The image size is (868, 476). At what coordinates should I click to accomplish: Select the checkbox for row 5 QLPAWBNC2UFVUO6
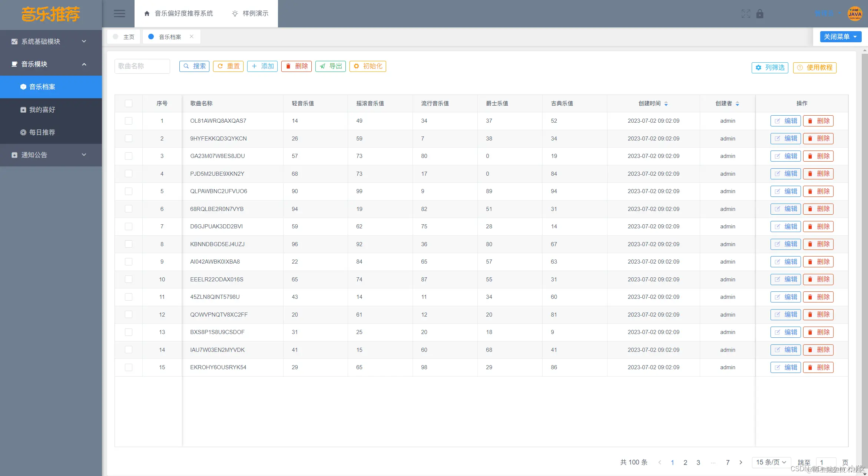[x=129, y=191]
